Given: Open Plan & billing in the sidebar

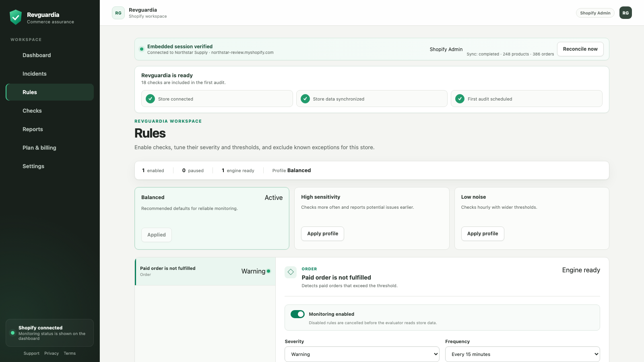Looking at the screenshot, I should (x=50, y=148).
